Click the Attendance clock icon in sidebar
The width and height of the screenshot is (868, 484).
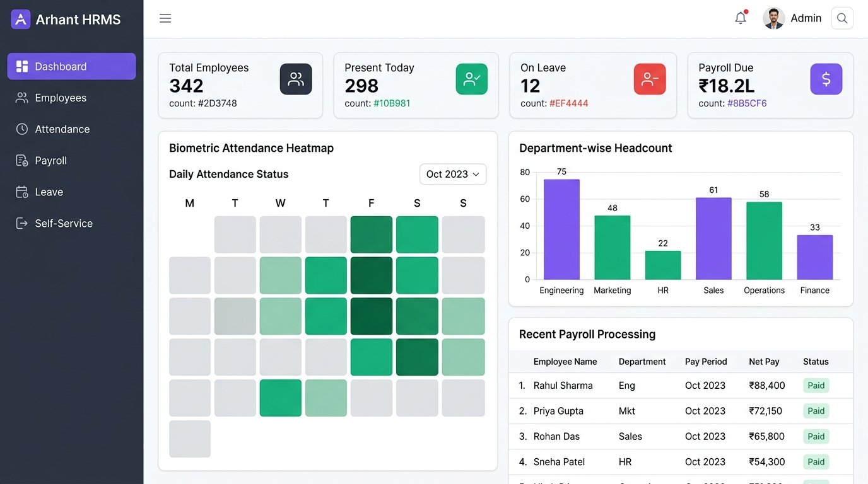tap(22, 129)
